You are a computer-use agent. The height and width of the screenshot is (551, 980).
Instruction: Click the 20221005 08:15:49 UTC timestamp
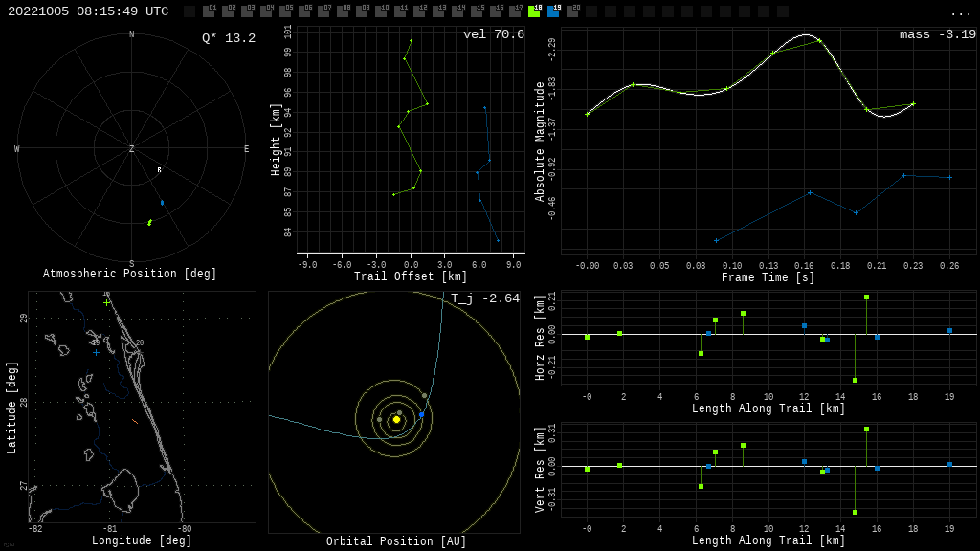[x=88, y=11]
